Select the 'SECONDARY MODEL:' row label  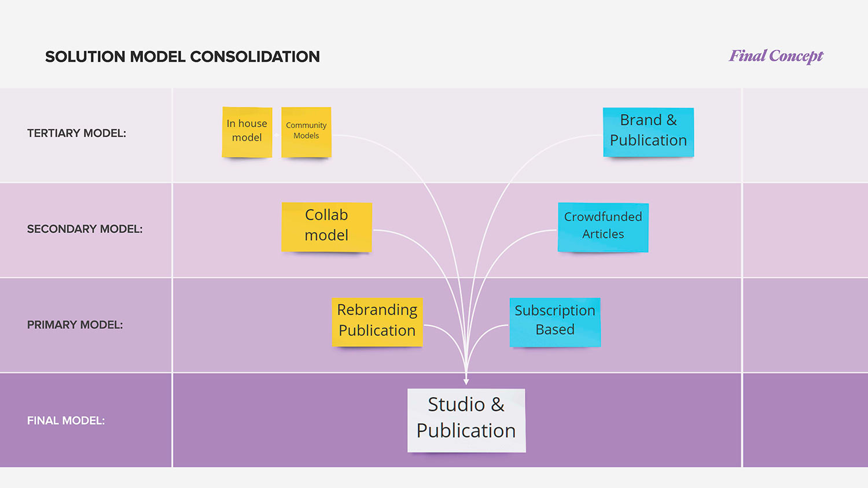tap(84, 229)
